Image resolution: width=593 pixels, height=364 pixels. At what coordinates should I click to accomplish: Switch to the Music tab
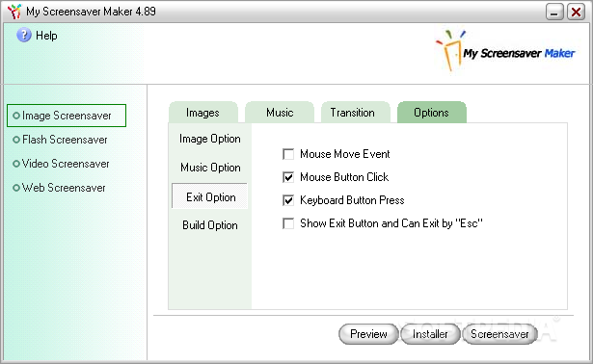[280, 112]
